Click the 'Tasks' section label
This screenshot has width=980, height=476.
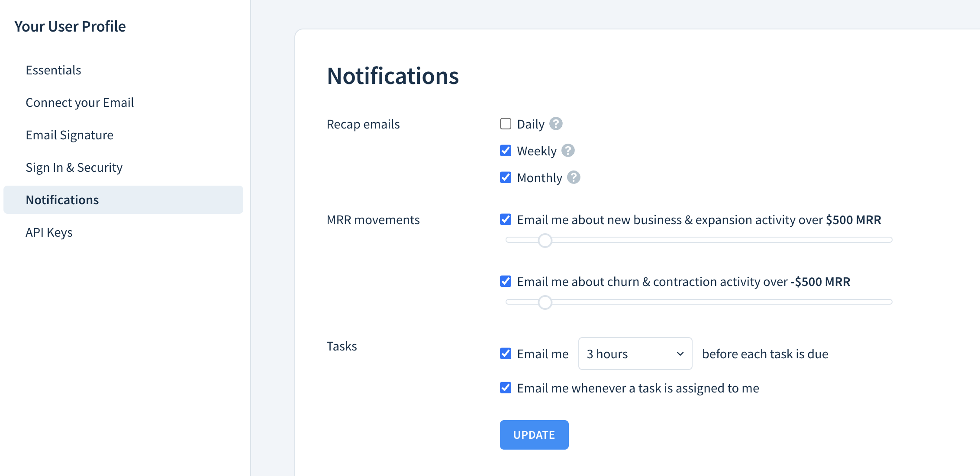[x=342, y=346]
